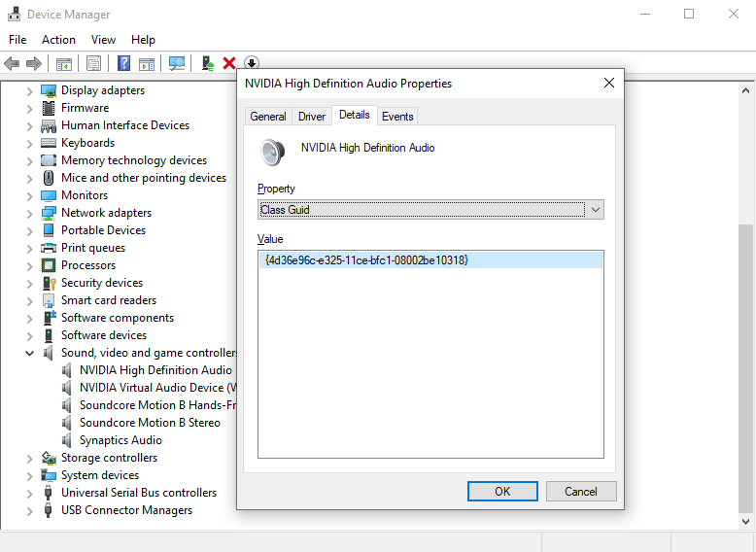Click the Disable device down-arrow icon
The image size is (756, 552).
pos(252,62)
